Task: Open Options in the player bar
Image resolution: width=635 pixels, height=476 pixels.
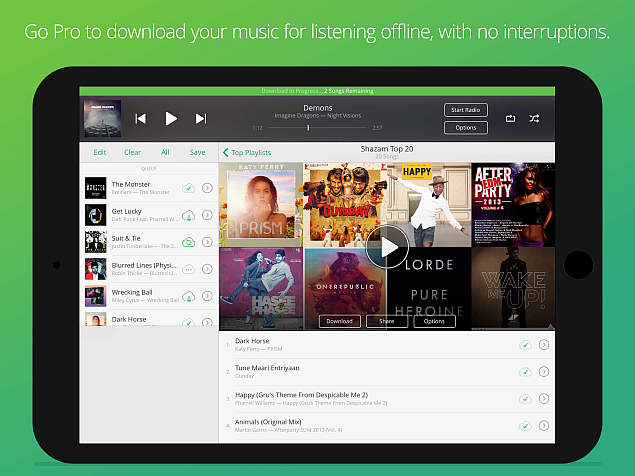Action: (x=466, y=128)
